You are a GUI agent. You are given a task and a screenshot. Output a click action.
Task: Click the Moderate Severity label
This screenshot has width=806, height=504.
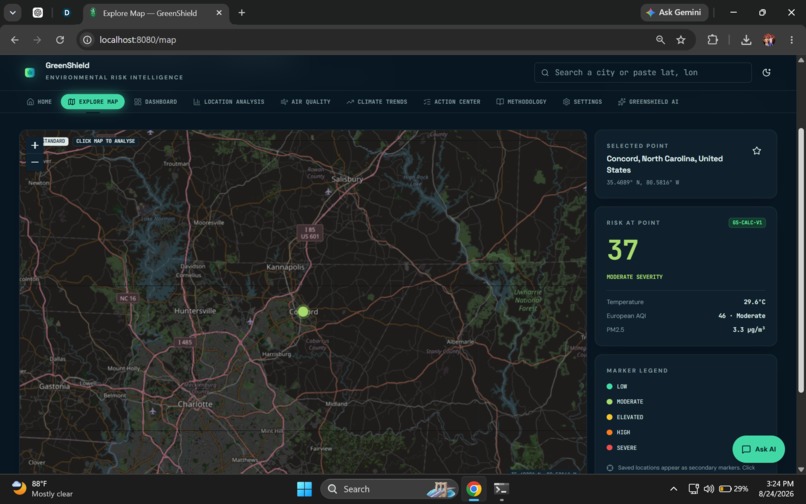click(x=634, y=277)
